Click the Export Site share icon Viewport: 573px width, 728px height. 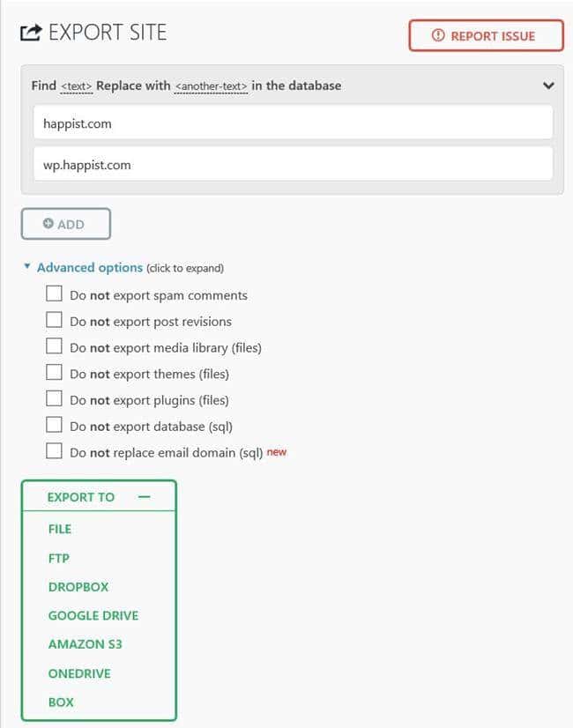(30, 33)
